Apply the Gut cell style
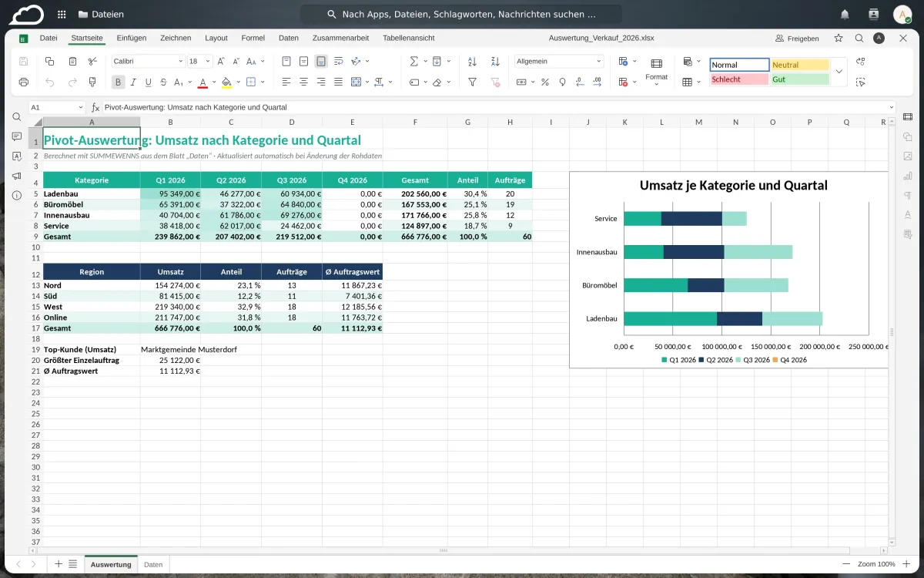The width and height of the screenshot is (924, 578). [x=800, y=79]
